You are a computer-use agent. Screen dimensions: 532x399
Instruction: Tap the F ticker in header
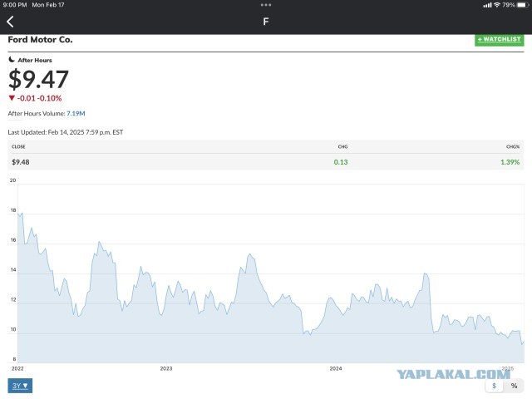266,22
